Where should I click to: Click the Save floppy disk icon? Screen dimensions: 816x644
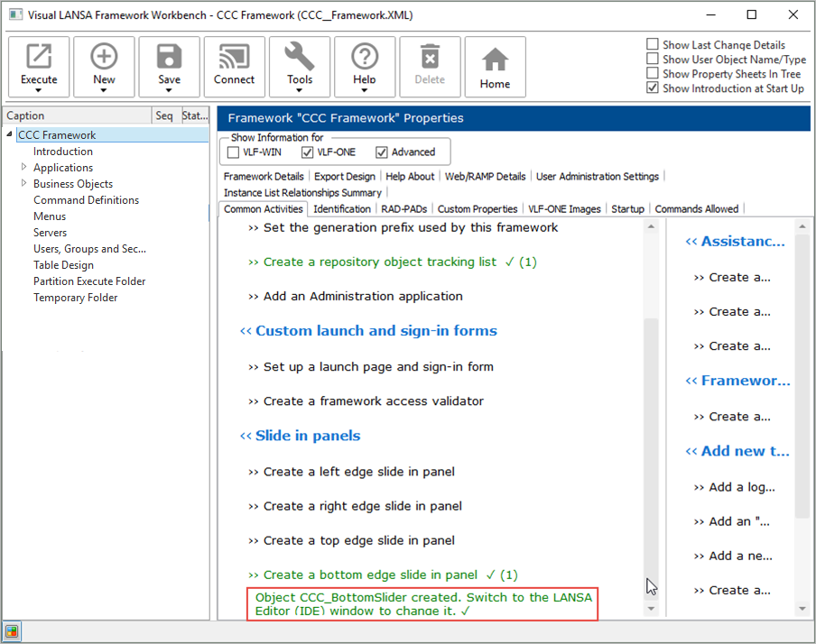pos(169,58)
